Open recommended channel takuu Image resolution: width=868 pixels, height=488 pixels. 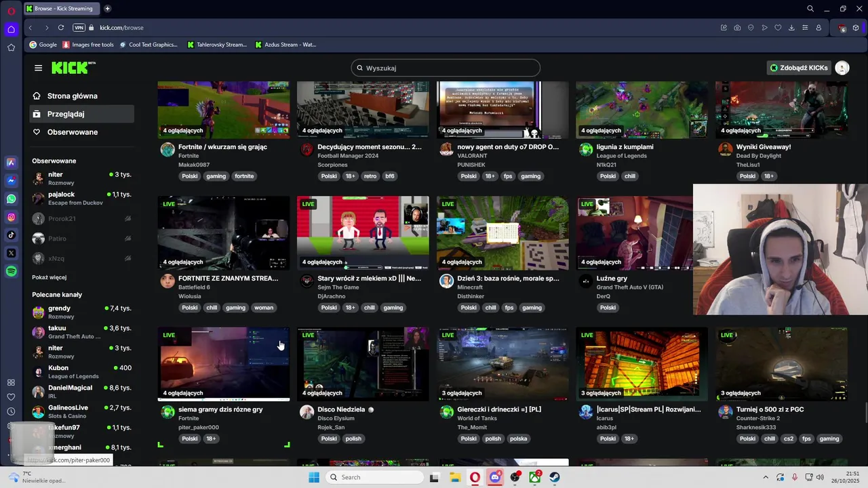(82, 331)
